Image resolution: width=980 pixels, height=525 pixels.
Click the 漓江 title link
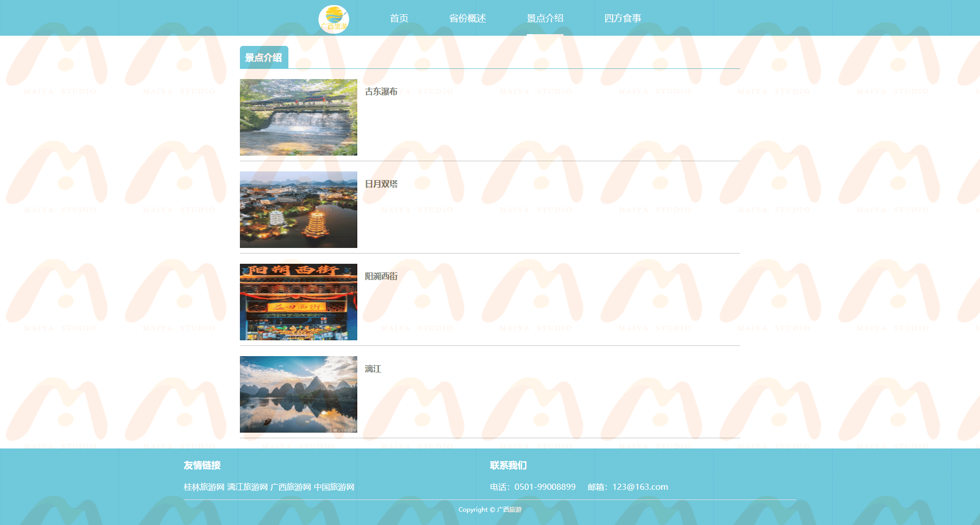pyautogui.click(x=373, y=369)
